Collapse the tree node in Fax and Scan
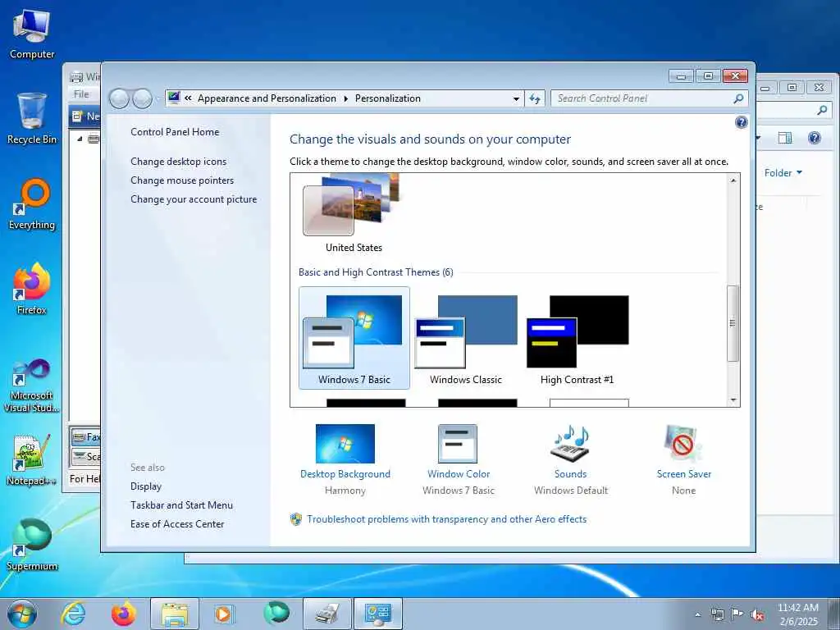 (x=80, y=139)
